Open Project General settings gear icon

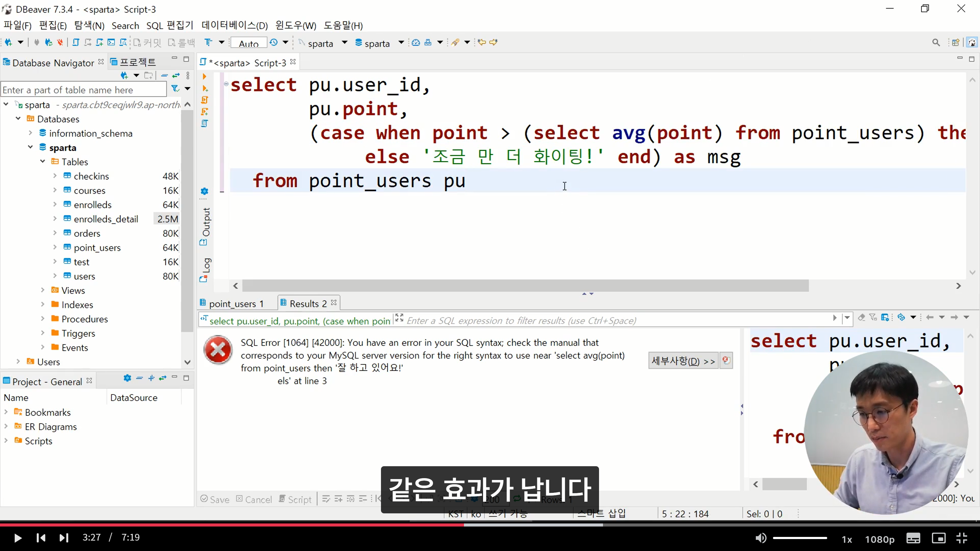(x=127, y=378)
